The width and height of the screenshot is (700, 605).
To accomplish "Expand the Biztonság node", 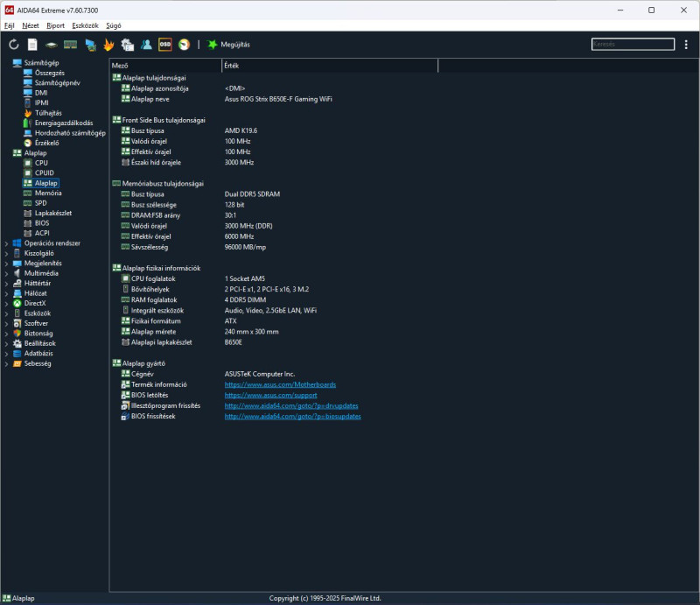I will click(6, 334).
